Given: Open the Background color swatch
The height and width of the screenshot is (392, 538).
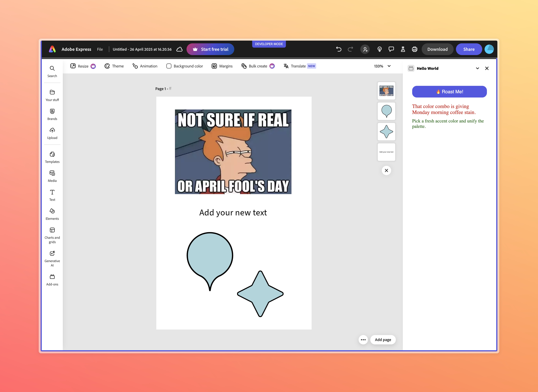Looking at the screenshot, I should click(169, 66).
